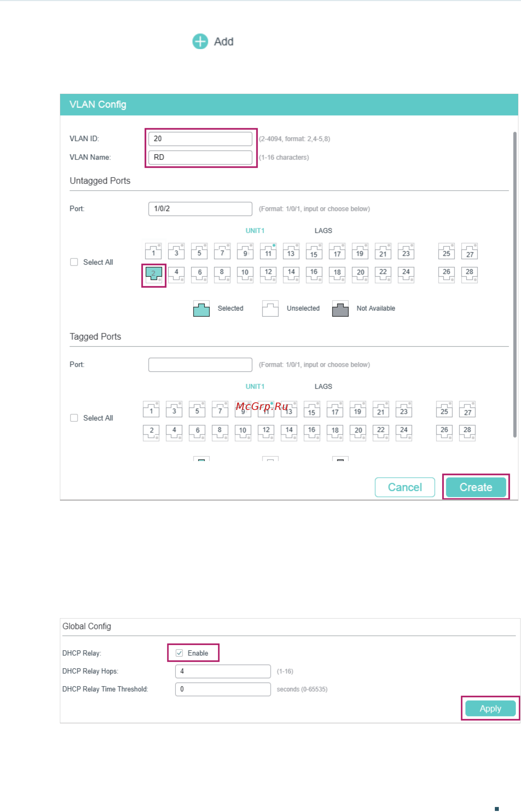521x812 pixels.
Task: Switch to LAGS tab in Tagged Ports
Action: point(323,386)
